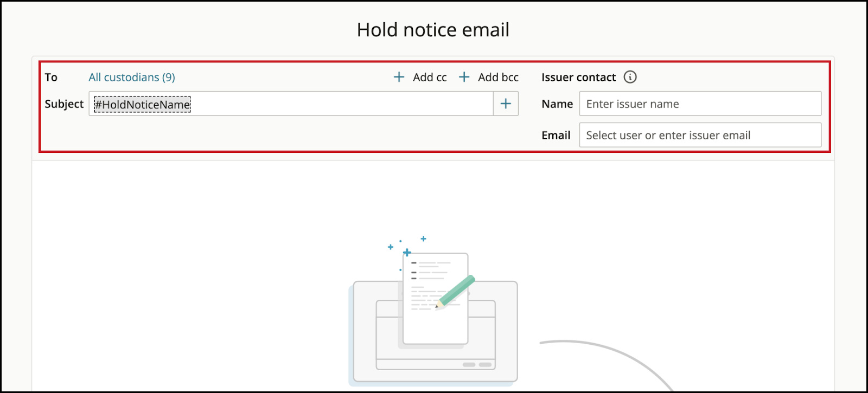This screenshot has width=868, height=393.
Task: Click the Add bcc text
Action: [x=498, y=77]
